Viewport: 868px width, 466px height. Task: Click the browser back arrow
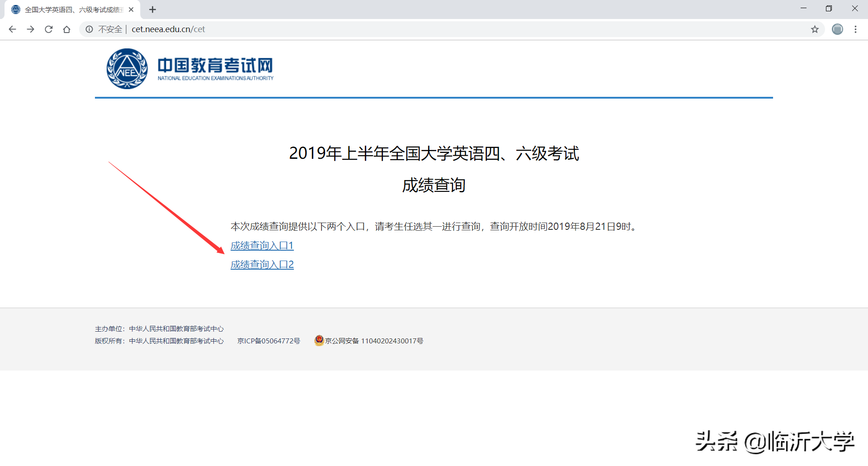pos(12,29)
